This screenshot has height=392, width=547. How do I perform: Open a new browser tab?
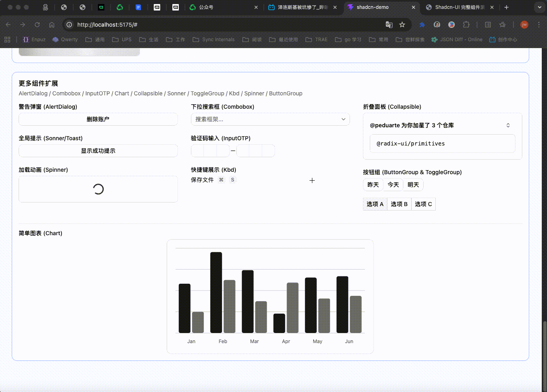coord(506,7)
